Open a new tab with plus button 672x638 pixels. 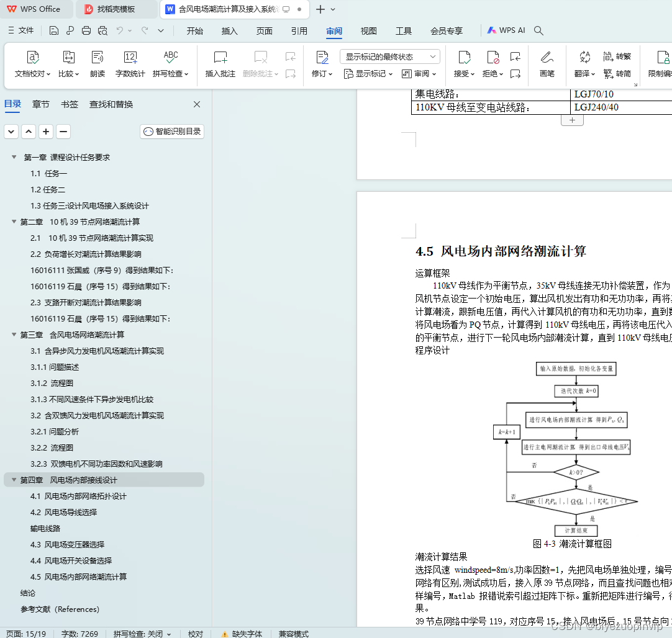pyautogui.click(x=320, y=9)
